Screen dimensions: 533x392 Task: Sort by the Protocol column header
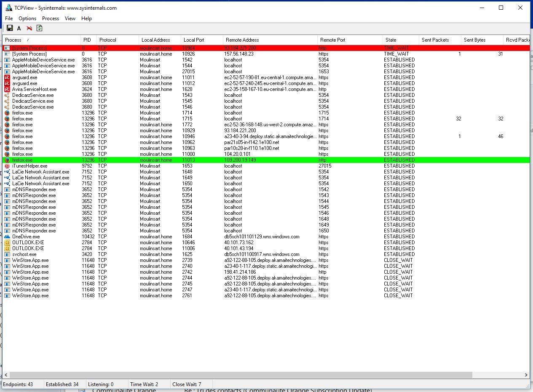tap(118, 40)
